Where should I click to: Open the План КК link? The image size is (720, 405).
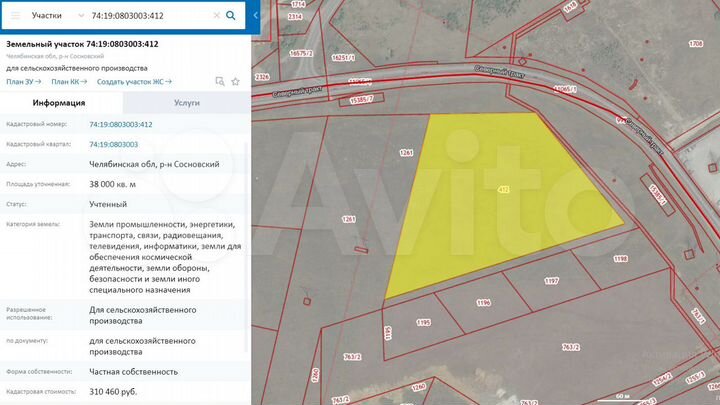point(68,81)
